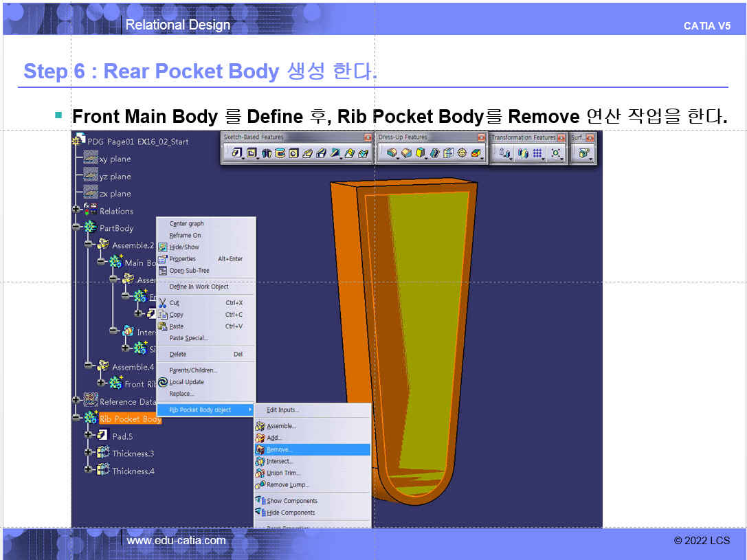Close the Sketch-Based Features toolbar
The height and width of the screenshot is (560, 747).
pyautogui.click(x=368, y=137)
